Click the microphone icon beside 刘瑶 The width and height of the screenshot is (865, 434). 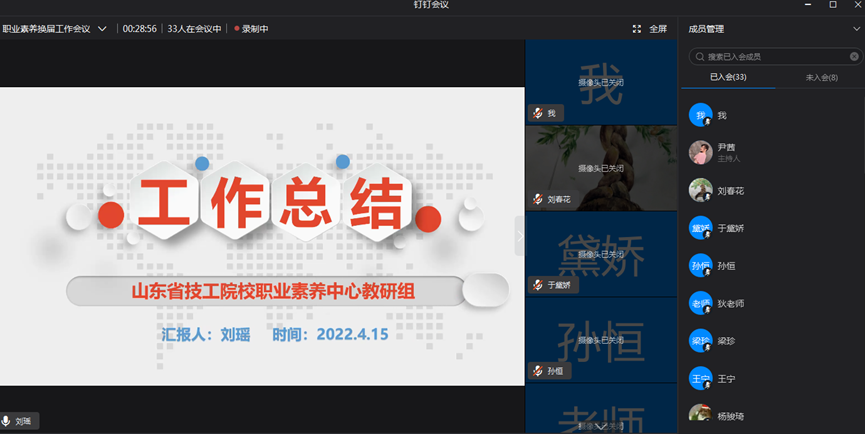6,421
